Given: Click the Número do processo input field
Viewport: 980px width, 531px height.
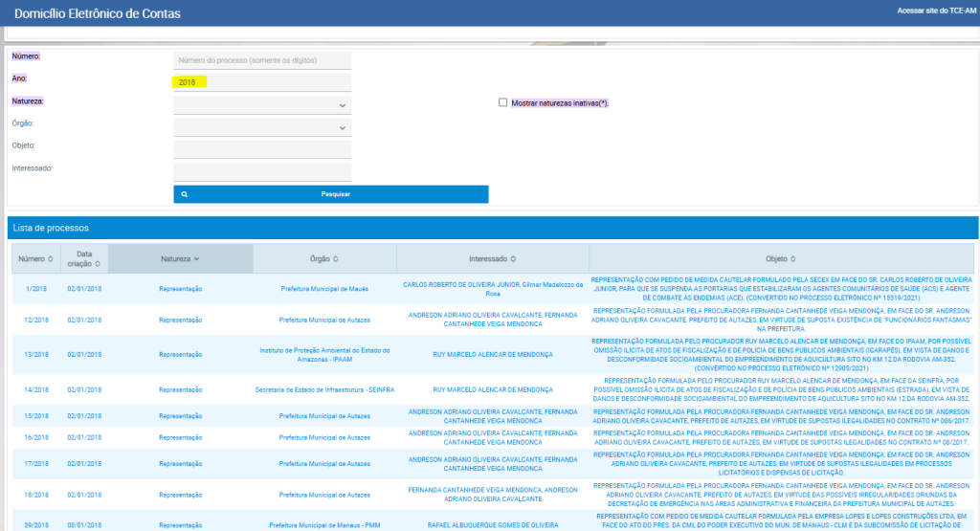Looking at the screenshot, I should tap(262, 60).
